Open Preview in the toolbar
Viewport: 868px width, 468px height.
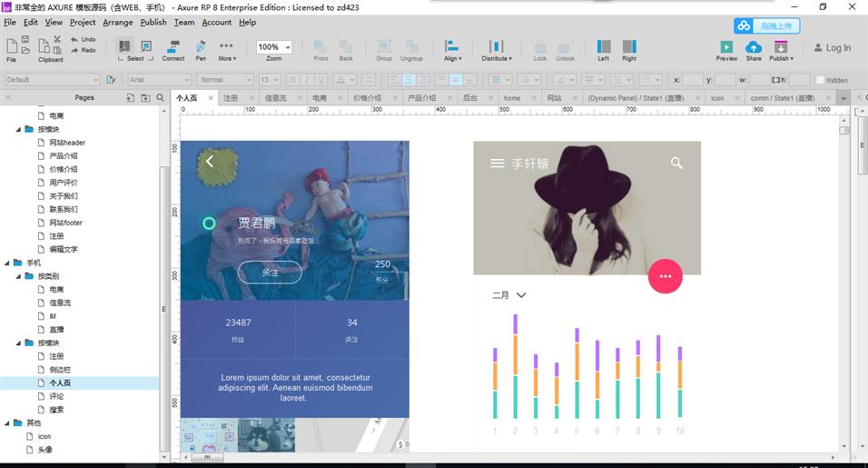pos(726,50)
